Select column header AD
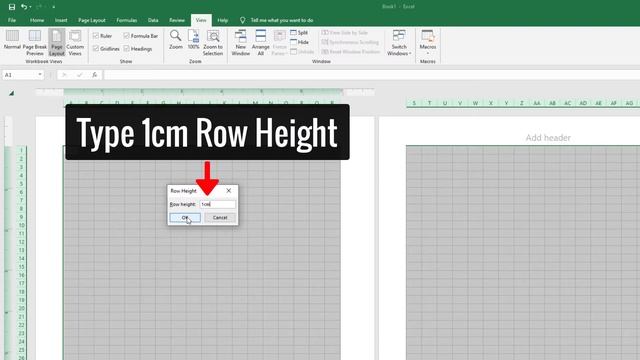 coord(583,103)
